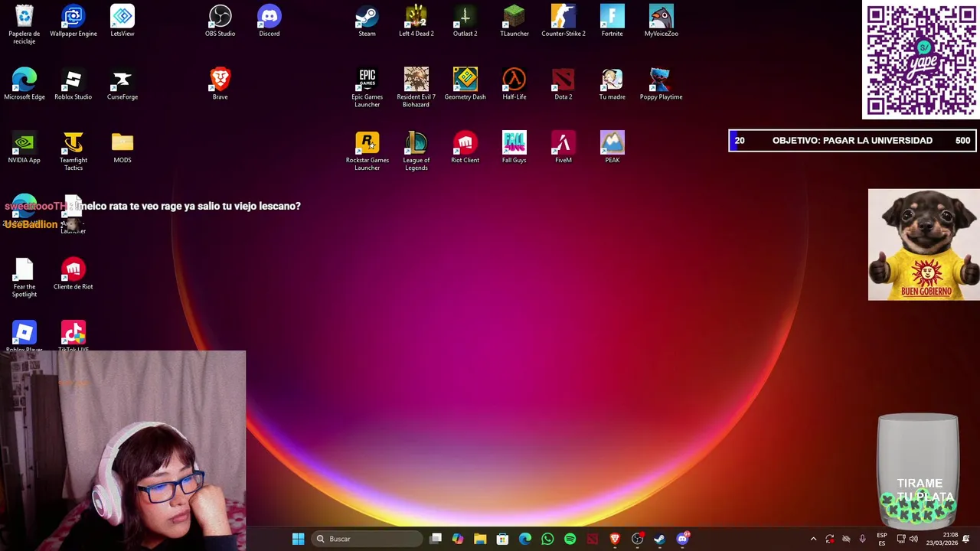
Task: Launch Steam from the desktop
Action: tap(367, 21)
